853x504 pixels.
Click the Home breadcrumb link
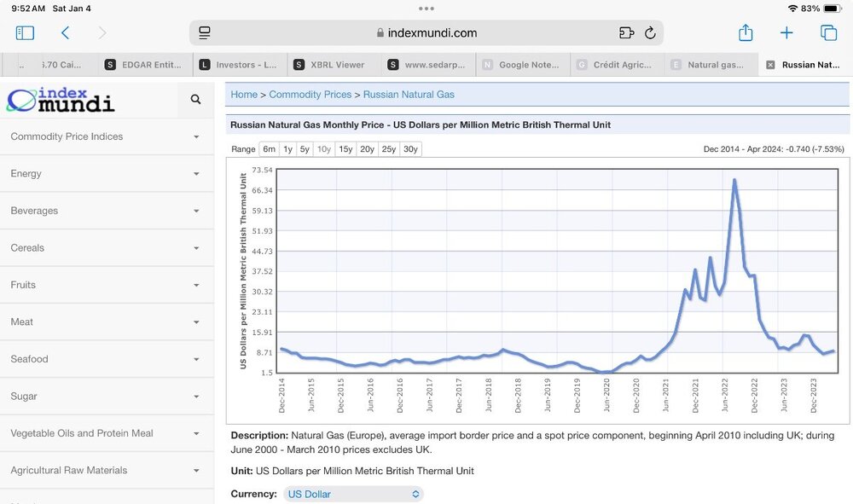[244, 95]
